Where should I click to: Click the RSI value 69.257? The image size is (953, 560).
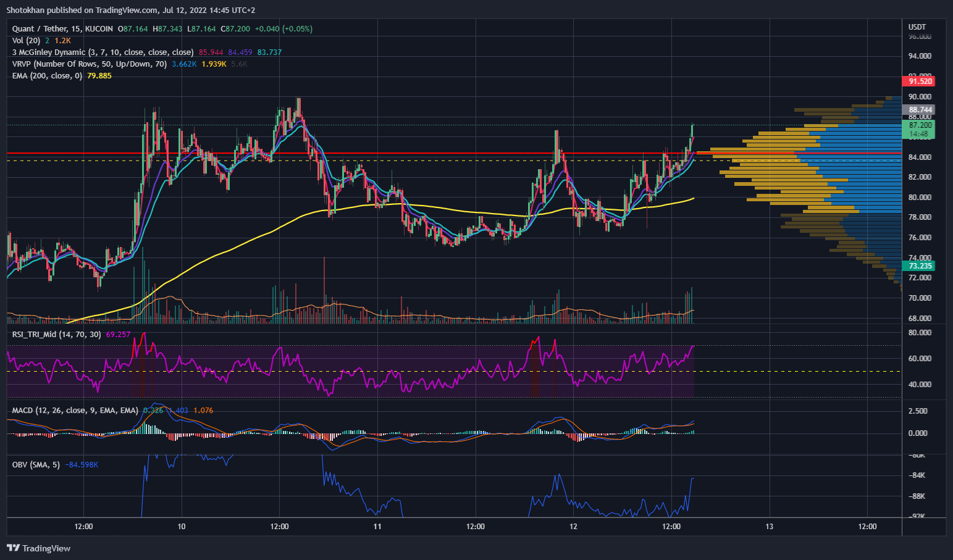coord(118,335)
